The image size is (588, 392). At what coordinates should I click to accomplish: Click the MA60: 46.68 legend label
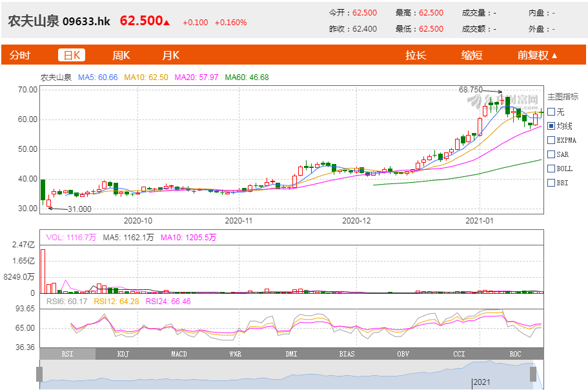247,77
